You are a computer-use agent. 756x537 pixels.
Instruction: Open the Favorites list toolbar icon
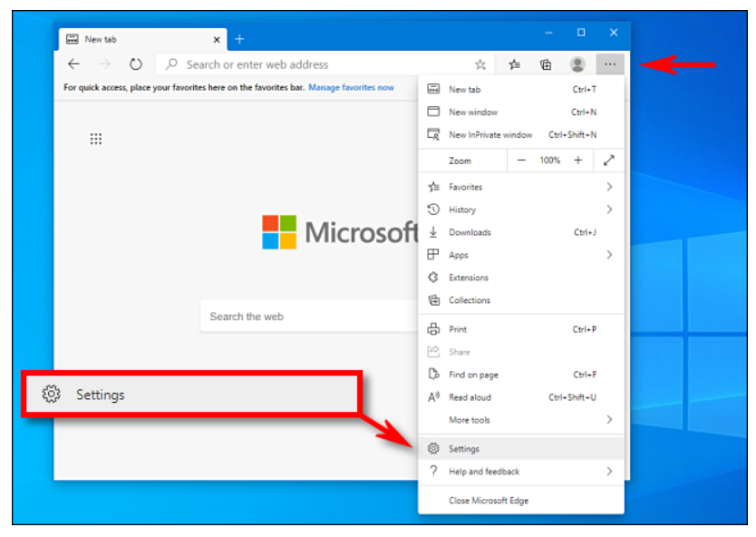click(514, 64)
